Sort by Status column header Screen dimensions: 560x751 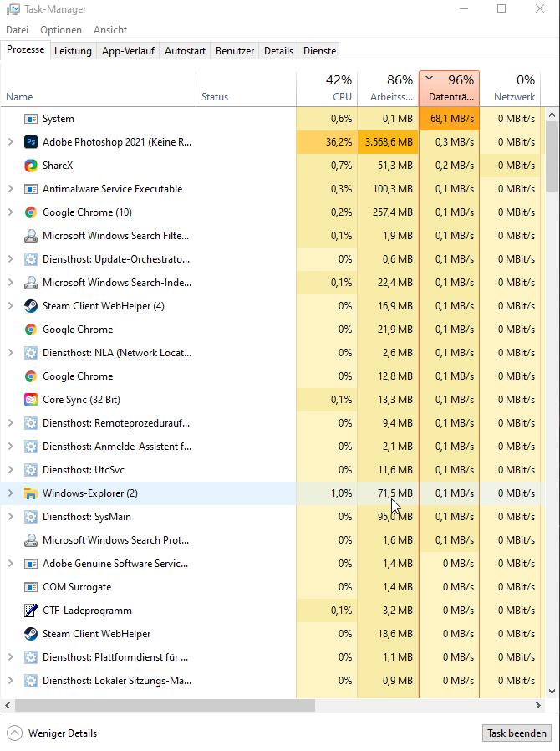click(x=246, y=89)
